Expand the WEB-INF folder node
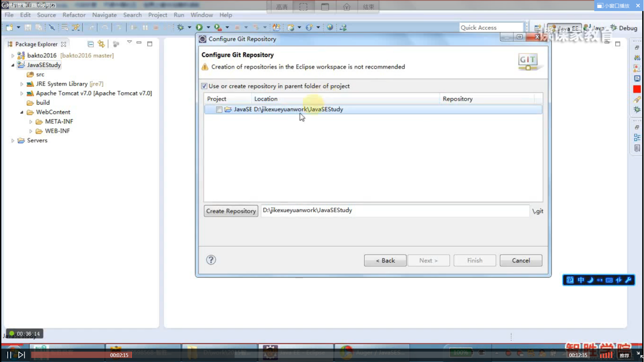The width and height of the screenshot is (644, 362). click(31, 131)
